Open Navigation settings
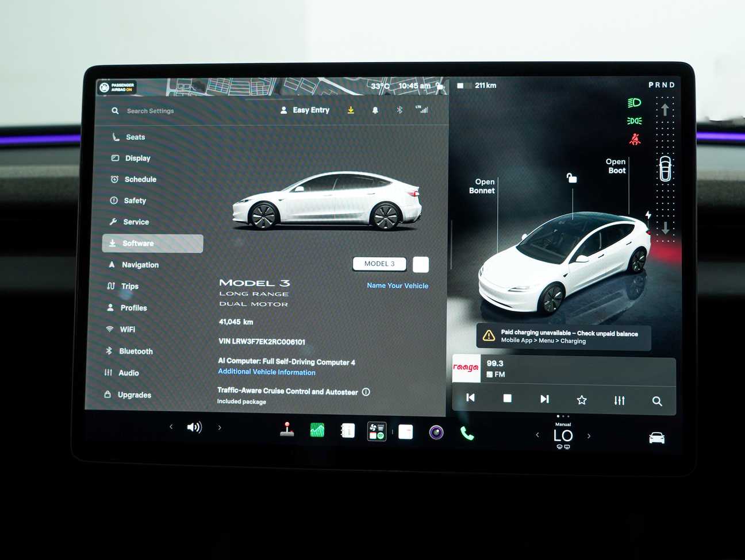Image resolution: width=745 pixels, height=560 pixels. coord(140,265)
